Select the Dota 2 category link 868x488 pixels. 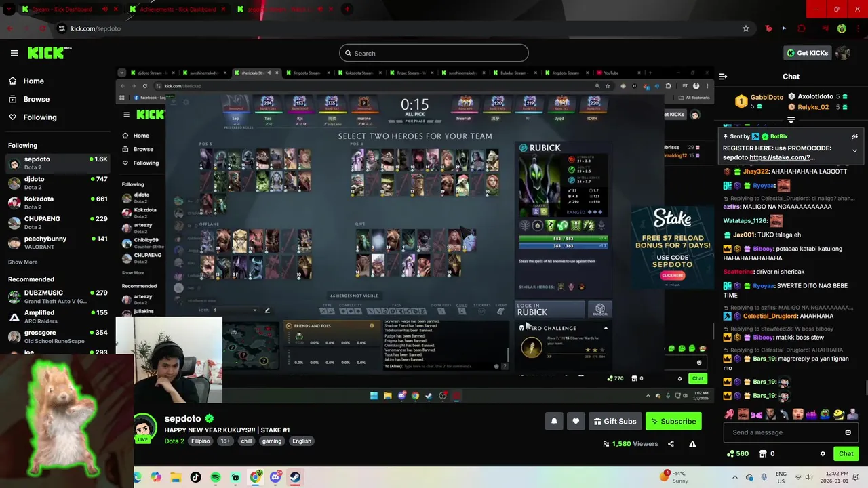174,441
